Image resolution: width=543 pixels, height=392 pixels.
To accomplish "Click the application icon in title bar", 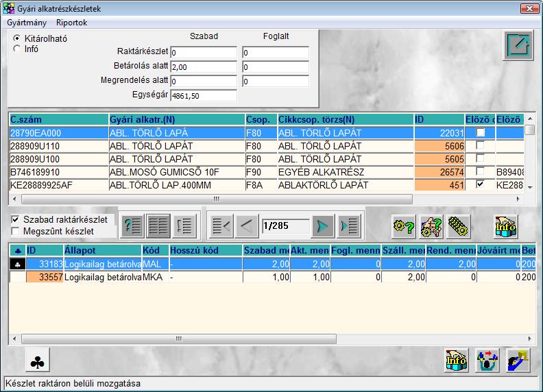I will pos(9,8).
